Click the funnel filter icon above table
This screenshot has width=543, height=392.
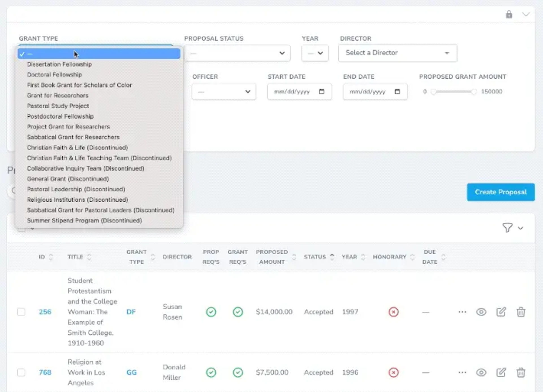pyautogui.click(x=507, y=228)
